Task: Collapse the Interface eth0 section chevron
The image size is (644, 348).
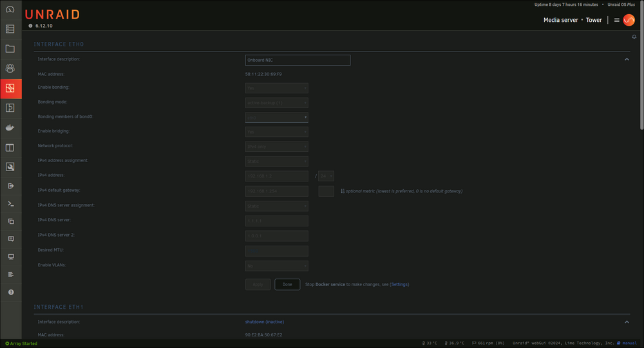Action: (627, 60)
